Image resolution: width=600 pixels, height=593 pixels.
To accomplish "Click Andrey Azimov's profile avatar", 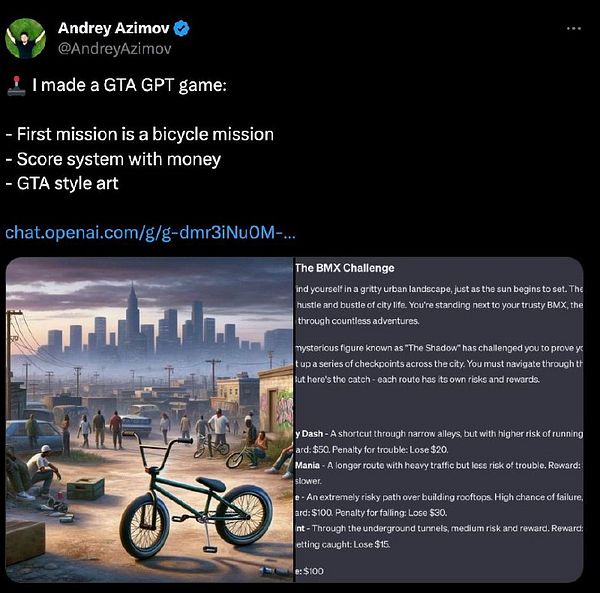I will click(25, 38).
